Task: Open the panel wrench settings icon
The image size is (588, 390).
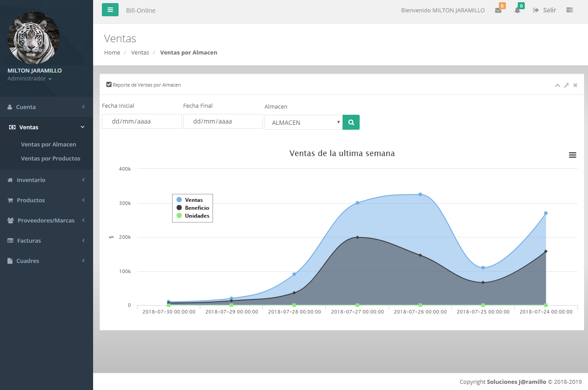Action: (566, 85)
